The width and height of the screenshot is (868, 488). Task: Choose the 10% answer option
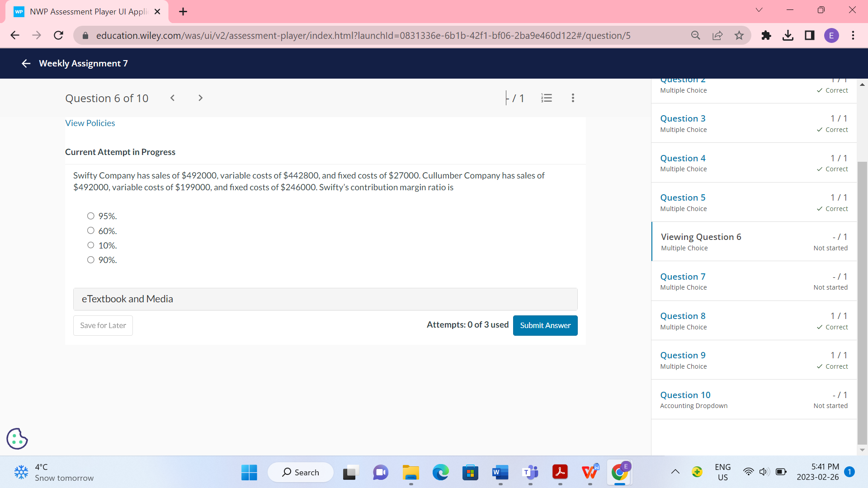(91, 245)
